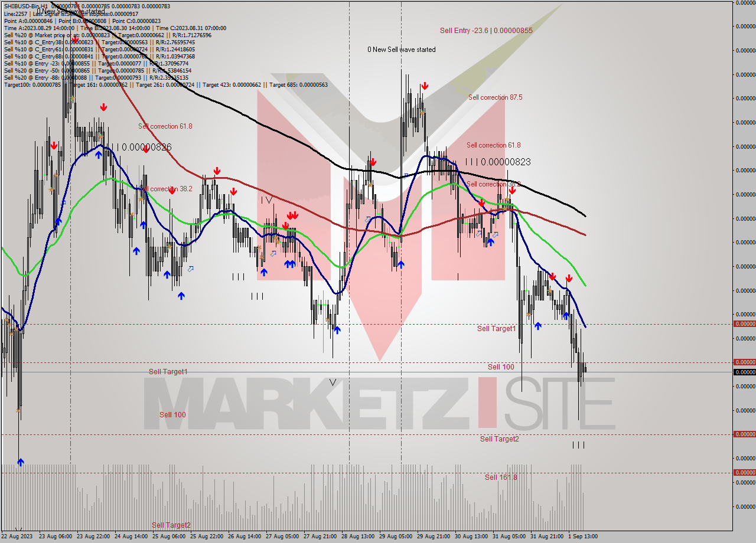This screenshot has width=756, height=543.
Task: Click the Sell correction 87.5 label
Action: click(495, 97)
